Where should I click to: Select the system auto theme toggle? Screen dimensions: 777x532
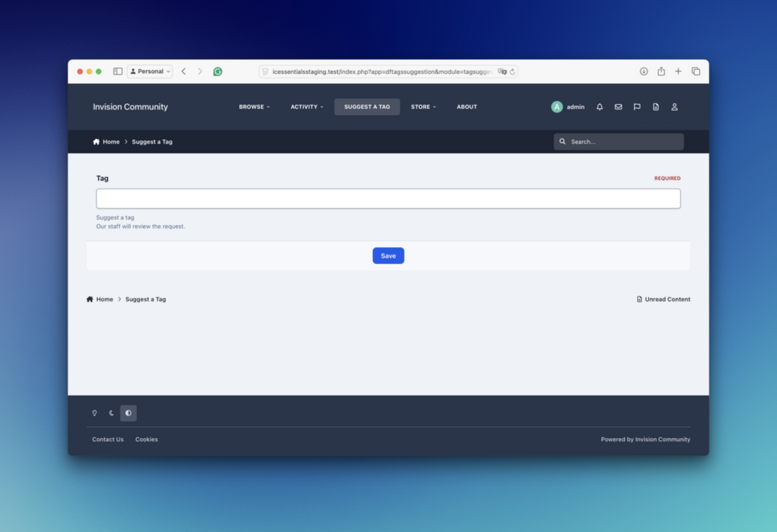click(x=128, y=413)
